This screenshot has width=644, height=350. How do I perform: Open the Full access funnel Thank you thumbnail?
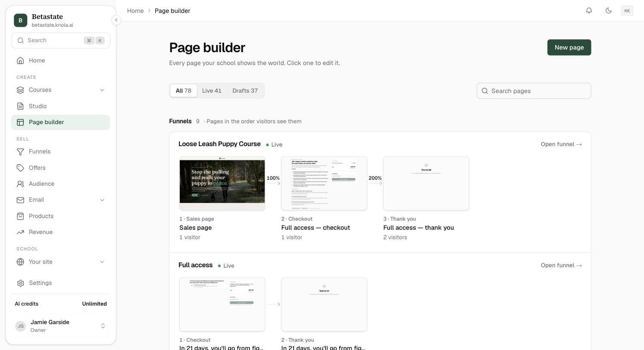click(x=324, y=305)
